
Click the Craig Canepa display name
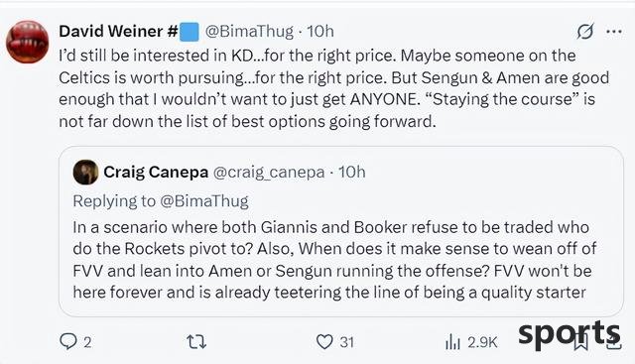click(156, 172)
